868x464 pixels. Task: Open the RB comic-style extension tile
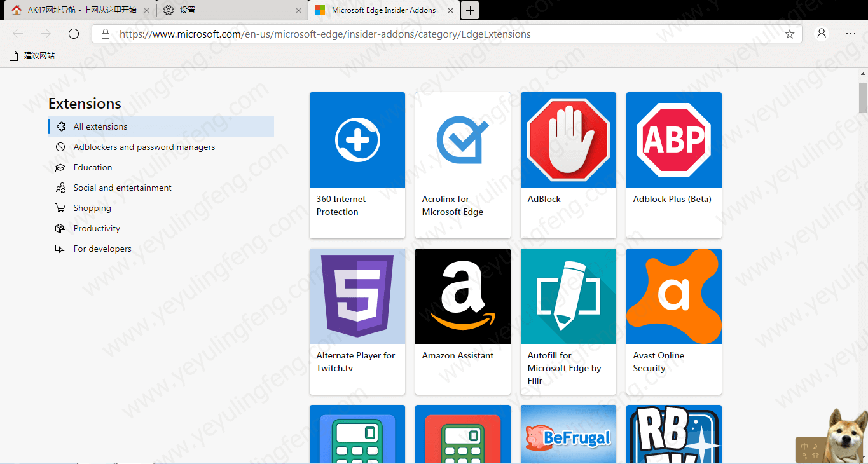pos(674,434)
